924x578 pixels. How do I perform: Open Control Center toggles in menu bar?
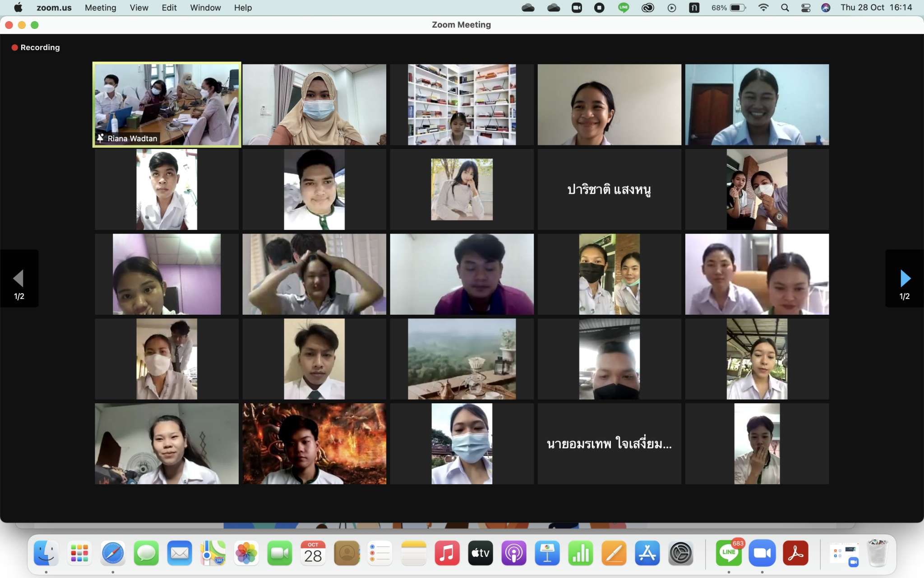[x=806, y=8]
